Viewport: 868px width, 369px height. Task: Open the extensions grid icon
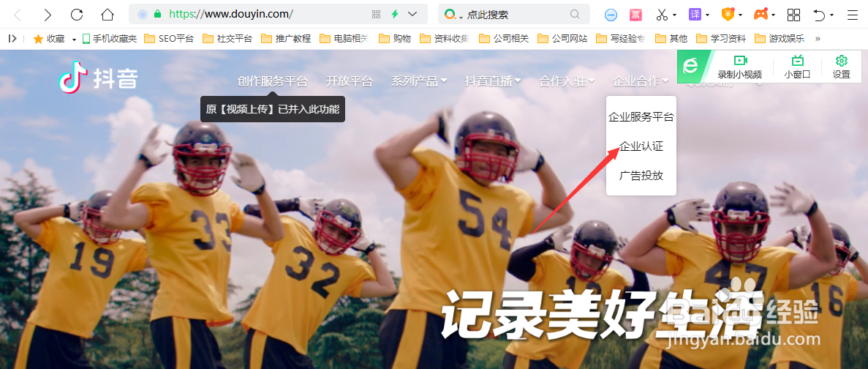point(794,15)
